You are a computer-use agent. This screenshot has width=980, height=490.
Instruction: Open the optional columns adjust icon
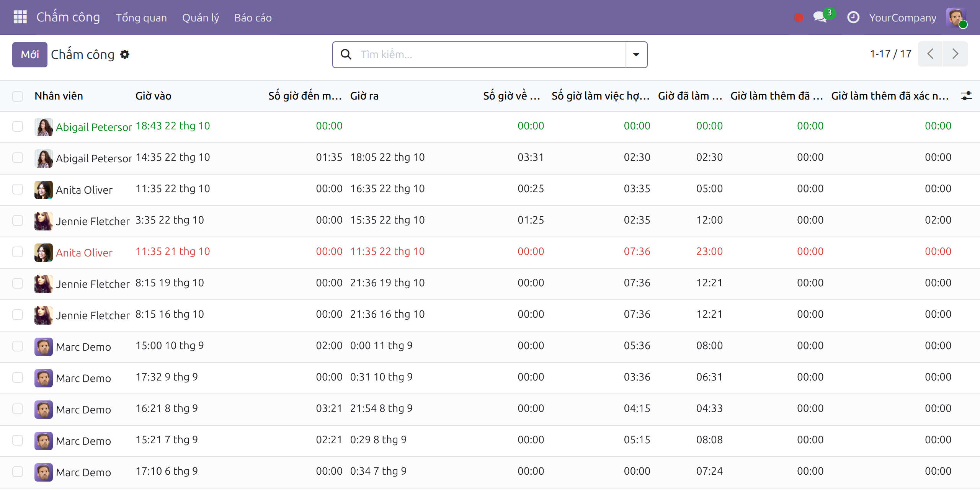tap(967, 96)
